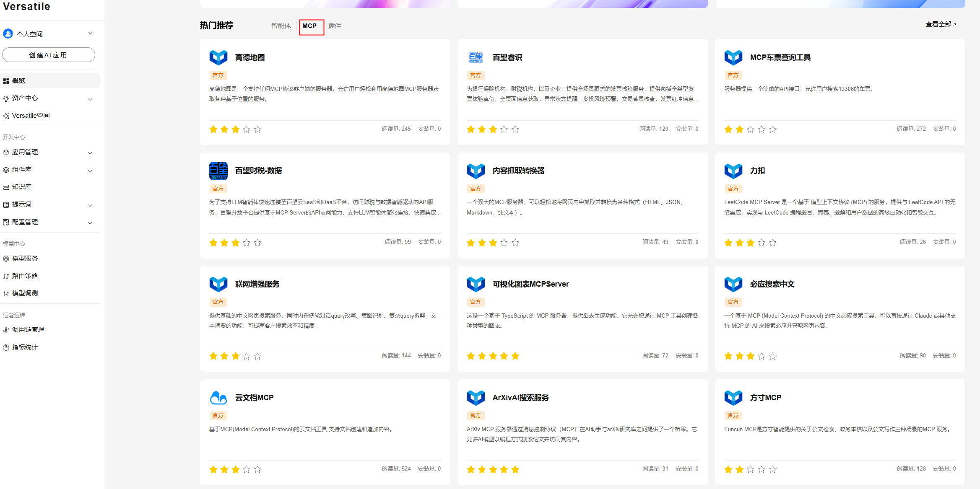Click the 云文档MCP cloud icon
Viewport: 980px width, 489px height.
click(x=218, y=397)
